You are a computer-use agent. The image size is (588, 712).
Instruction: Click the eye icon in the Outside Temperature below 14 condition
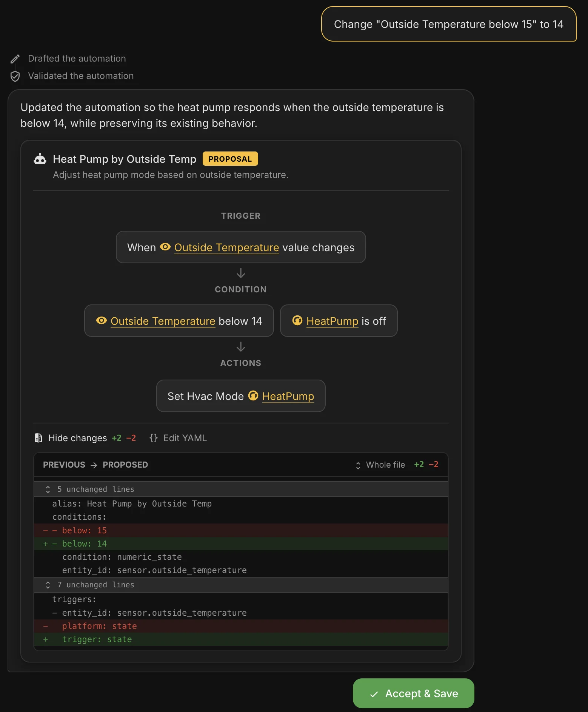tap(102, 321)
